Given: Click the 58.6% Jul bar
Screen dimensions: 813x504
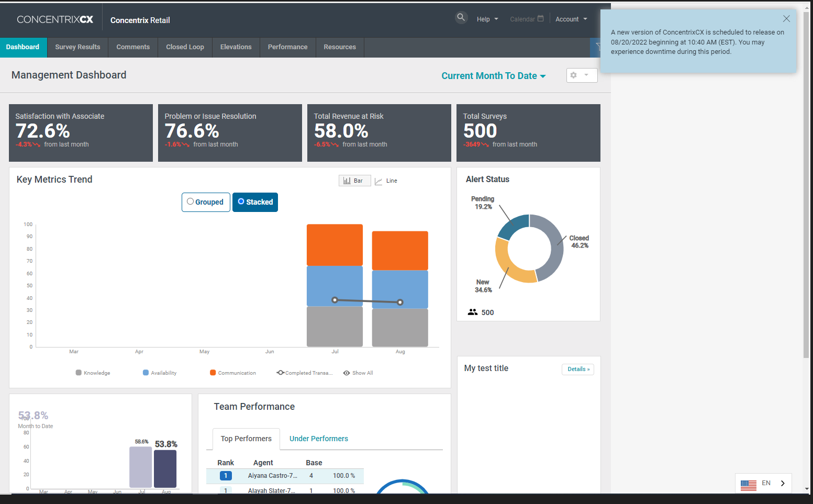Looking at the screenshot, I should click(140, 467).
